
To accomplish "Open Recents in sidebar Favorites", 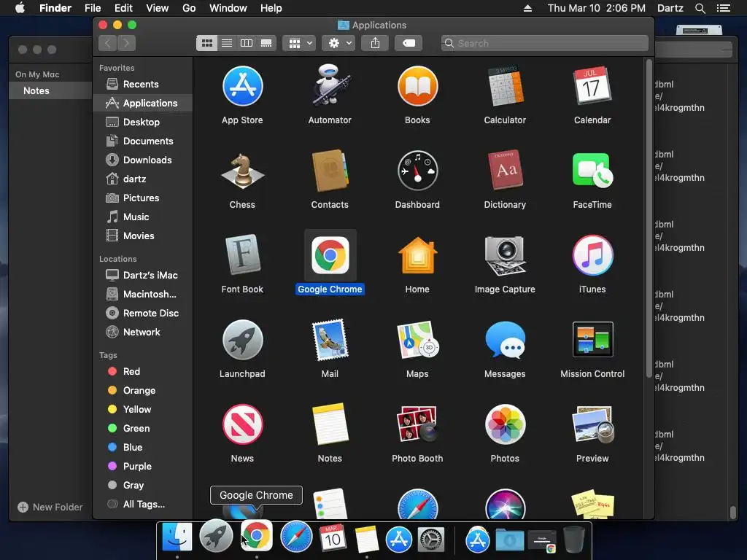I will pos(142,85).
